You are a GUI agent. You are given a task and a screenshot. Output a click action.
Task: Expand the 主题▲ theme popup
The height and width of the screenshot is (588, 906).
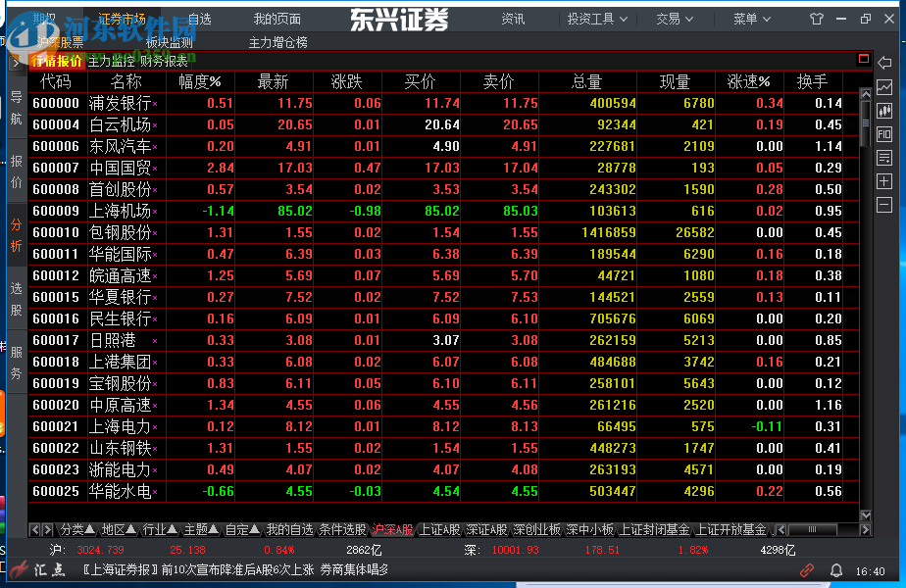pos(200,529)
